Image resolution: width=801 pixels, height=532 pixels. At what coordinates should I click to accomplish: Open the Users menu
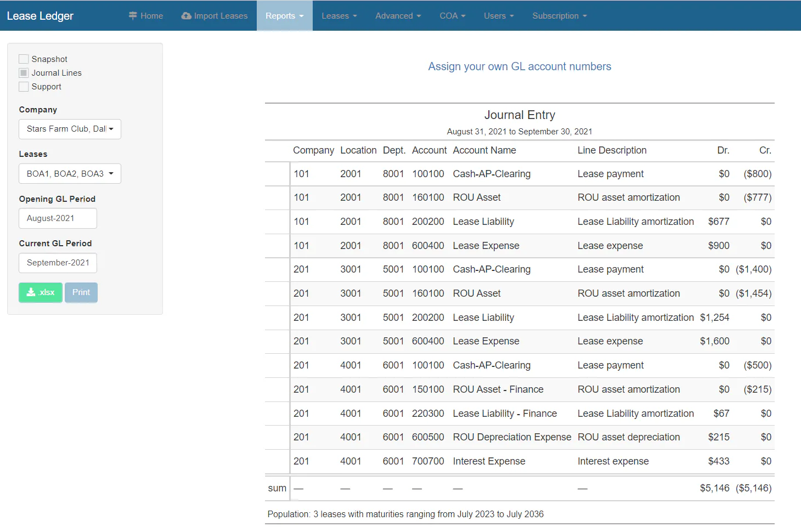click(x=498, y=16)
